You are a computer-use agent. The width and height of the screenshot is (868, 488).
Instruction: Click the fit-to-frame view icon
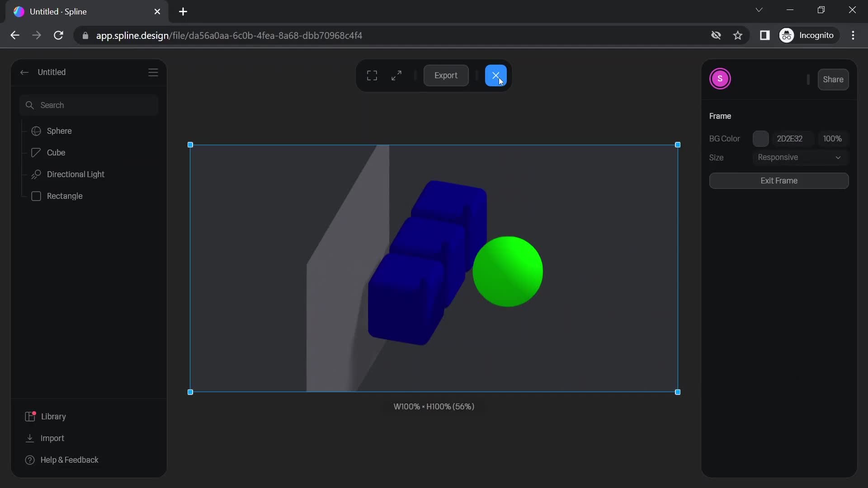tap(372, 75)
